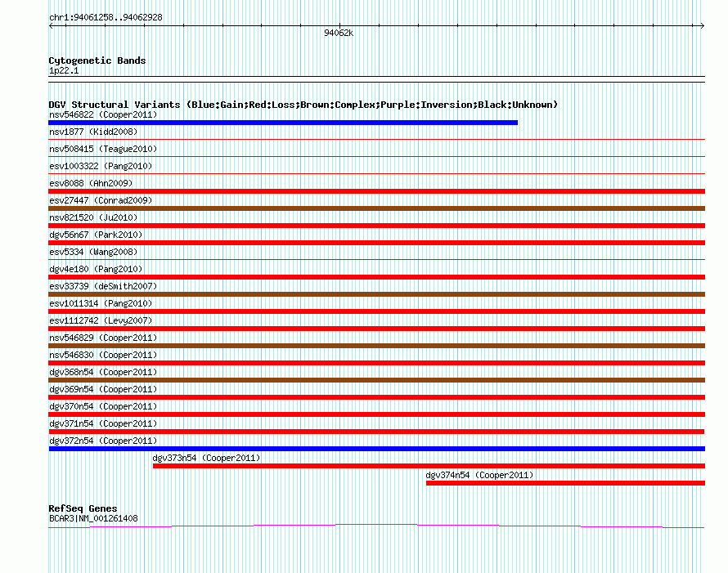This screenshot has height=573, width=728.
Task: Open esv1003322 (Pang2010) variant label
Action: click(101, 166)
